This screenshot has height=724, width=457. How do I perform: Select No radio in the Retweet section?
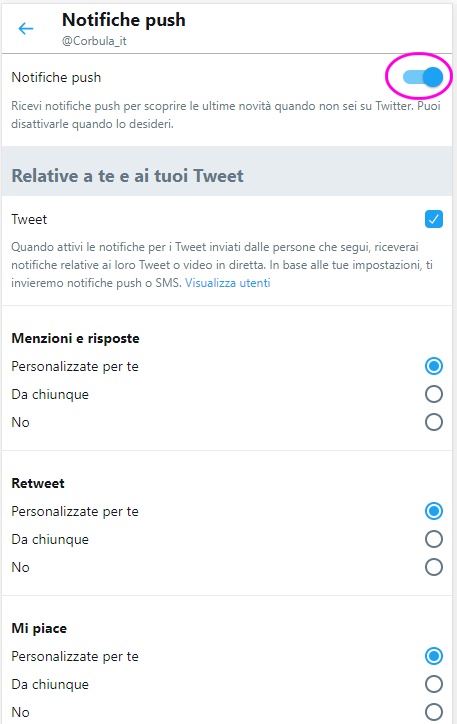pyautogui.click(x=433, y=567)
